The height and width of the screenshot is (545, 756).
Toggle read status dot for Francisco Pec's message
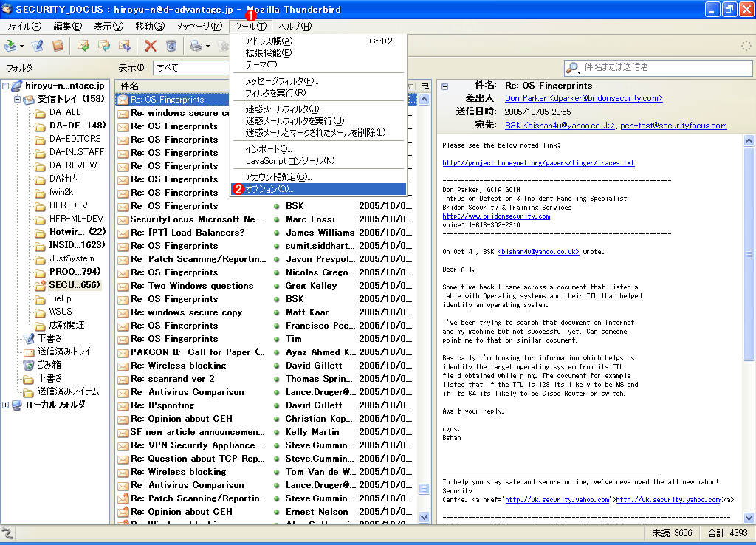tap(277, 326)
